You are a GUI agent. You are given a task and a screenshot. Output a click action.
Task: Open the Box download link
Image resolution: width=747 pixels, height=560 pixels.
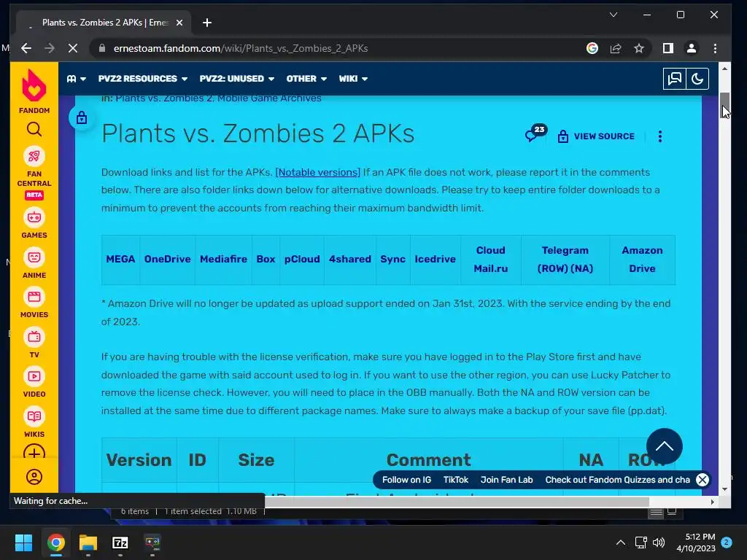tap(266, 259)
